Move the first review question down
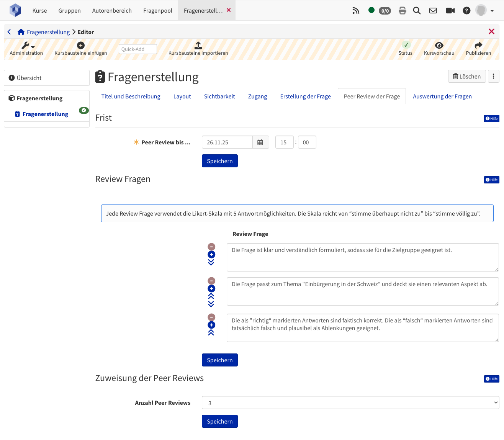This screenshot has width=504, height=440. [x=211, y=262]
